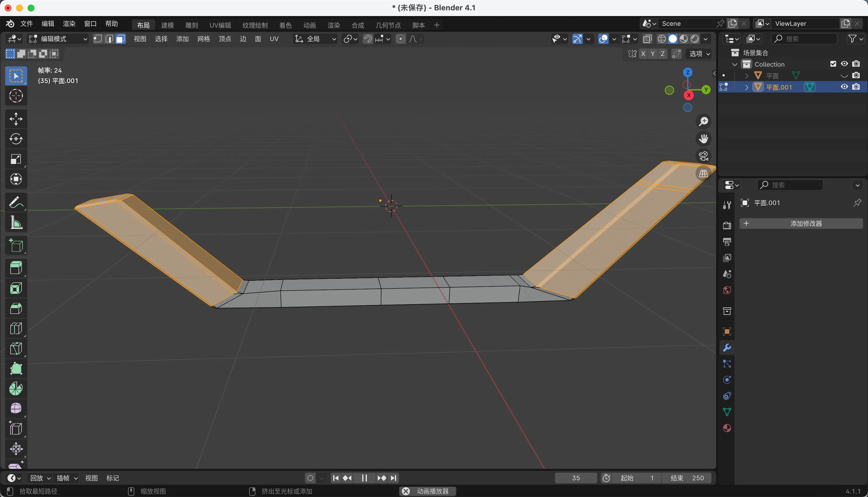Toggle X axis mirror button
Image resolution: width=868 pixels, height=497 pixels.
tap(643, 54)
